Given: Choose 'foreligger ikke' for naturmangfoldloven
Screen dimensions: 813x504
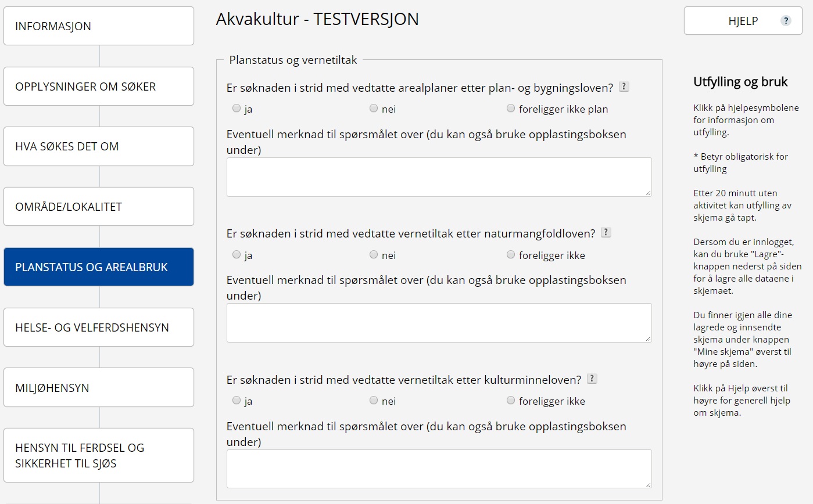Looking at the screenshot, I should [511, 255].
